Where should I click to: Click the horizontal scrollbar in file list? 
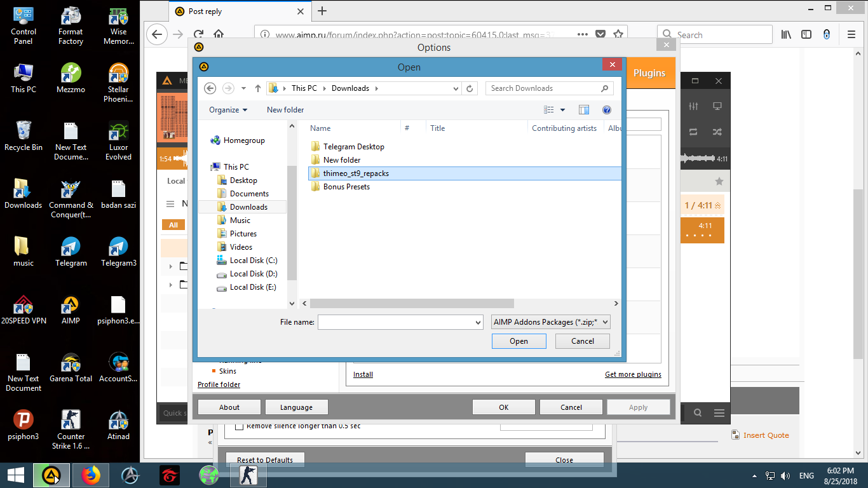pos(412,304)
